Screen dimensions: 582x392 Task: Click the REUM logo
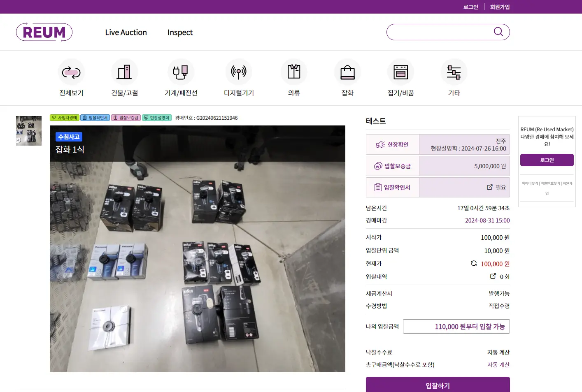(44, 32)
